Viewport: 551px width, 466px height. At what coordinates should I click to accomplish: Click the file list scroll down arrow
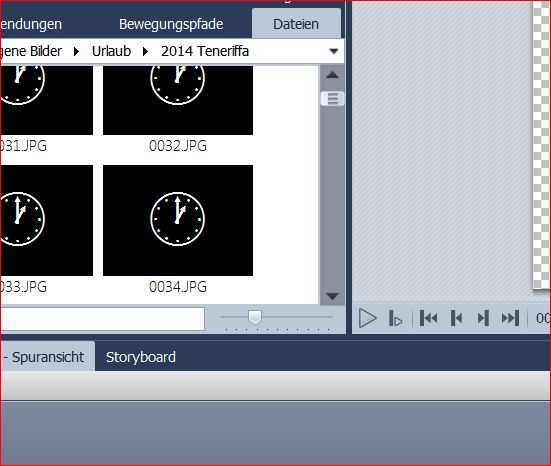click(x=332, y=296)
